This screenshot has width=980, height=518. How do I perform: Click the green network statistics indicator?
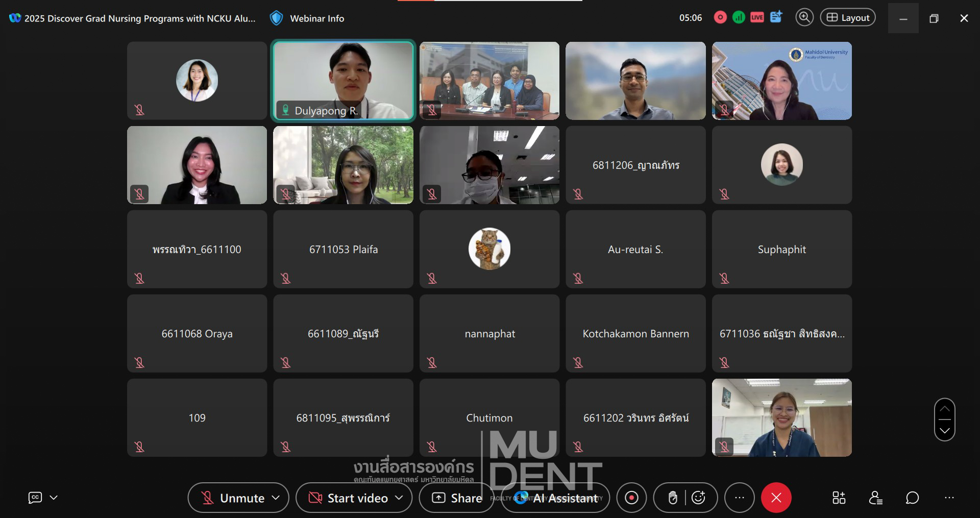pyautogui.click(x=739, y=17)
